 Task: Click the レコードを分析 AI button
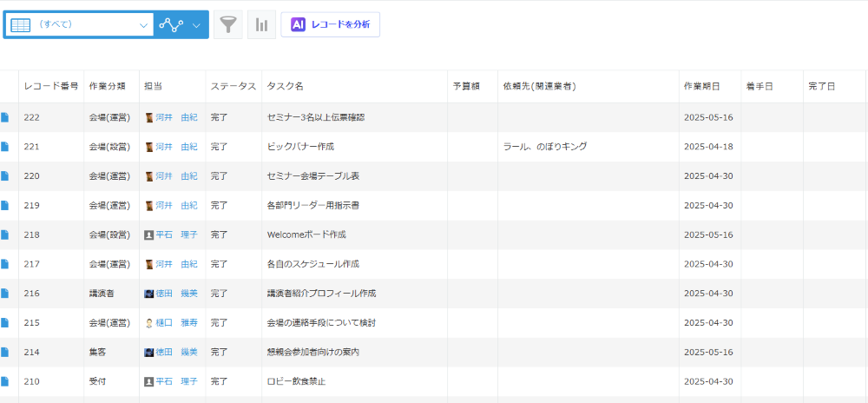pos(331,24)
